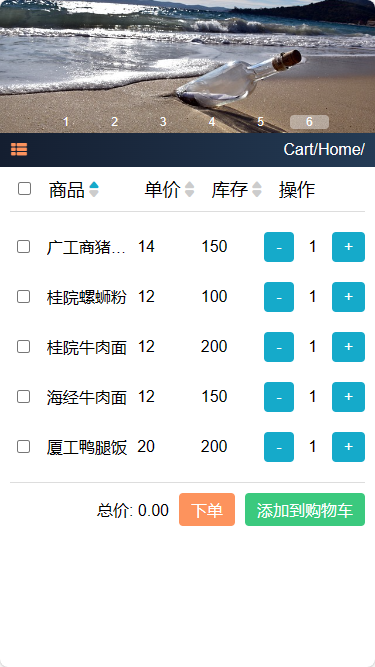Image resolution: width=375 pixels, height=667 pixels.
Task: Sort the table by 商品 column arrows
Action: (94, 189)
